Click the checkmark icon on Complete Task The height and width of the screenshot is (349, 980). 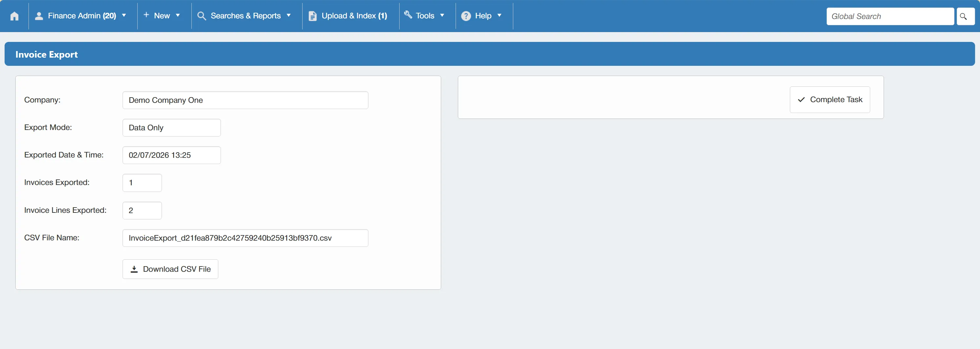tap(801, 100)
